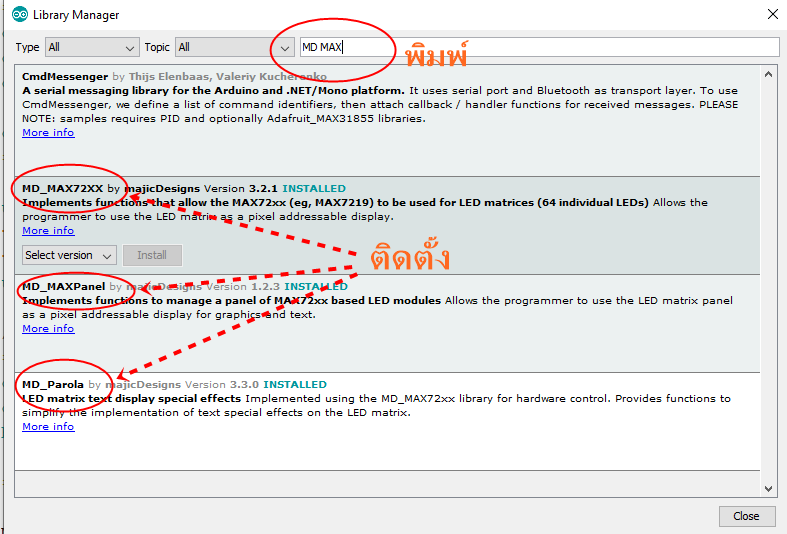
Task: Click the Topic label
Action: 157,47
